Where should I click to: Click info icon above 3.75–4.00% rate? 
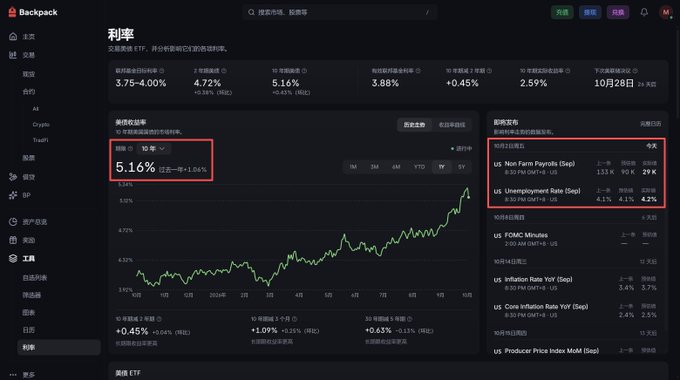pos(162,70)
